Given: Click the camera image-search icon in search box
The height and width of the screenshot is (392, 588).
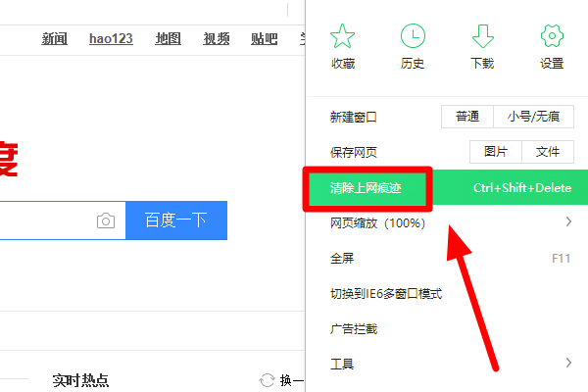Looking at the screenshot, I should click(106, 220).
